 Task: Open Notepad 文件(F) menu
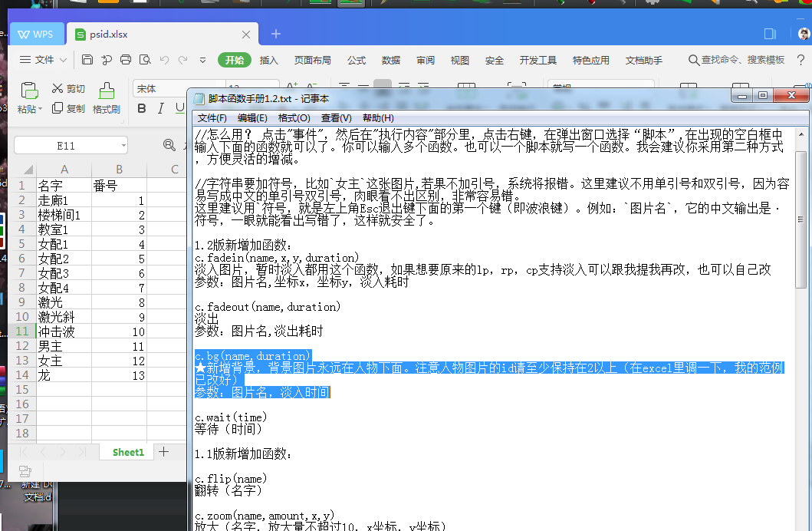tap(212, 118)
